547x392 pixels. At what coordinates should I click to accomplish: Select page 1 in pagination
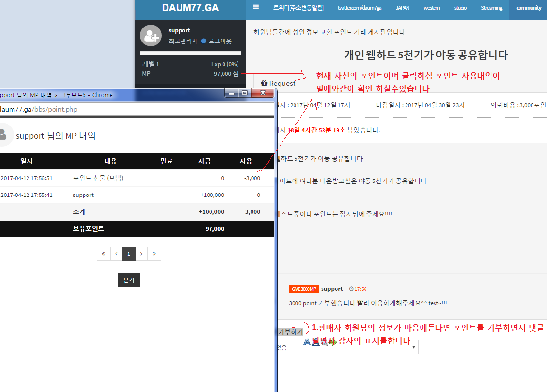pos(129,254)
